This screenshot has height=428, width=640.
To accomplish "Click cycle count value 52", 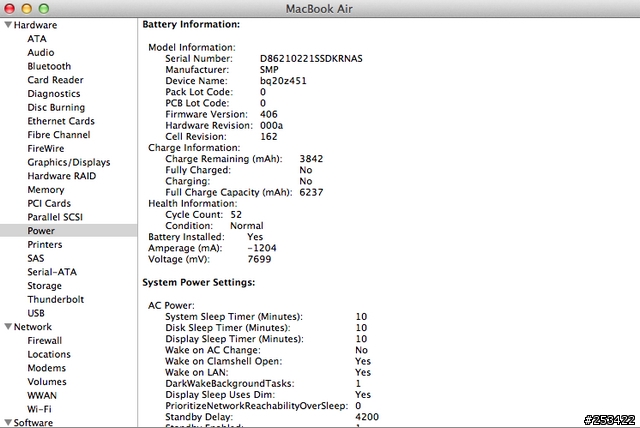I will [236, 215].
